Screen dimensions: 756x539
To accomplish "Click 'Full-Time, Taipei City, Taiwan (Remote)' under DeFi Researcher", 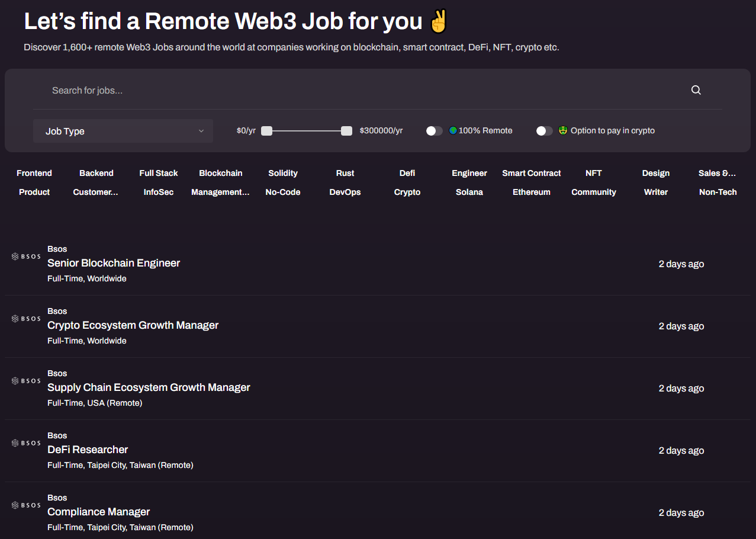I will point(120,465).
